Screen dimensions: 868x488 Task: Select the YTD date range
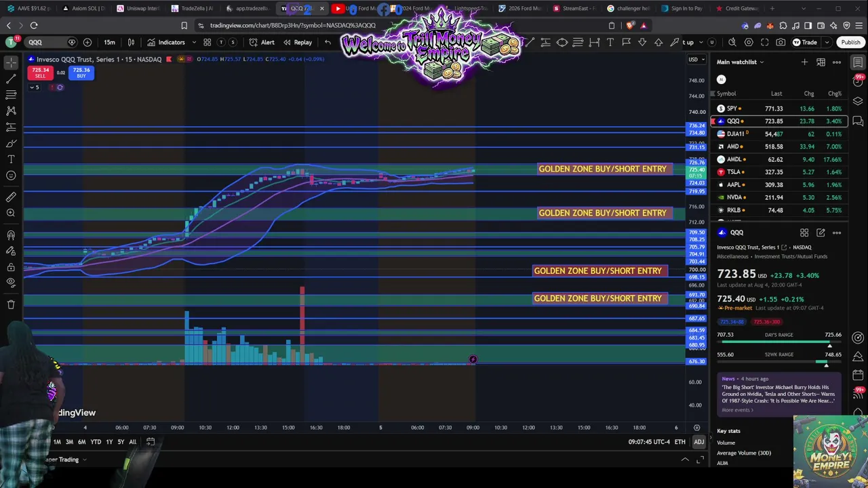96,442
